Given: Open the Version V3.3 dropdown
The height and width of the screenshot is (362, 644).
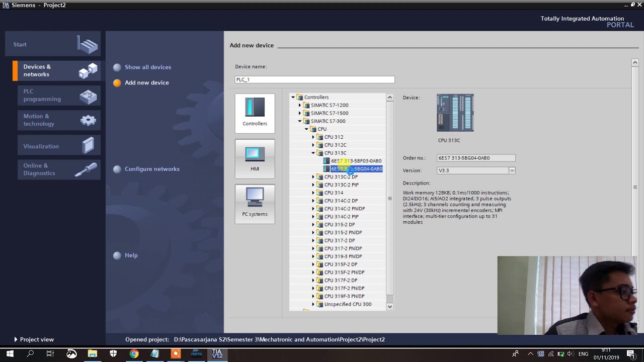Looking at the screenshot, I should (x=512, y=170).
